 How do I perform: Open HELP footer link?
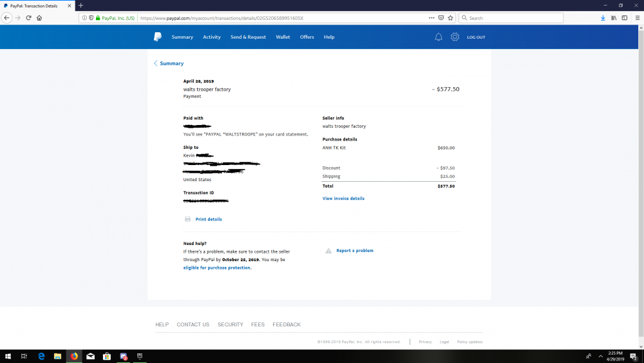(162, 324)
